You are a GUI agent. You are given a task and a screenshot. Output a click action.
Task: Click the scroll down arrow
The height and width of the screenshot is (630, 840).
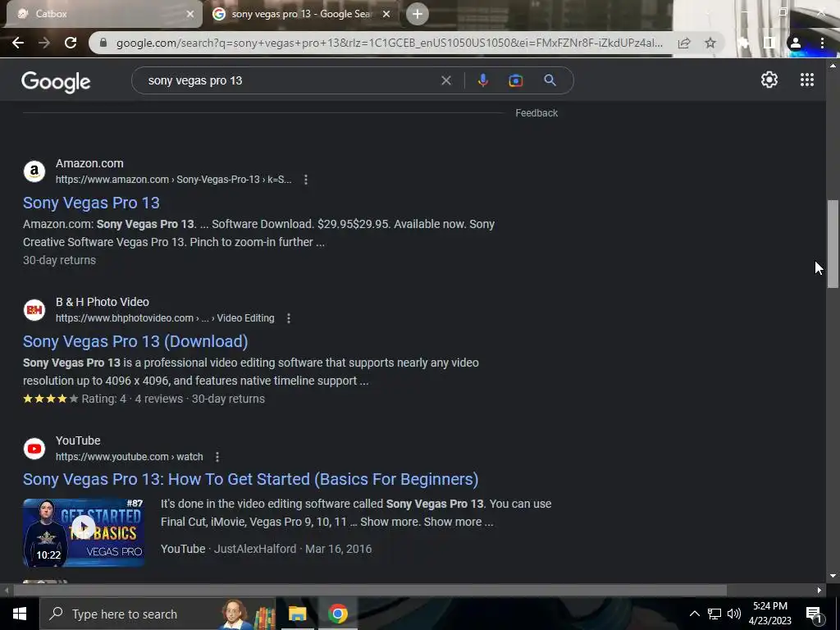[x=833, y=577]
